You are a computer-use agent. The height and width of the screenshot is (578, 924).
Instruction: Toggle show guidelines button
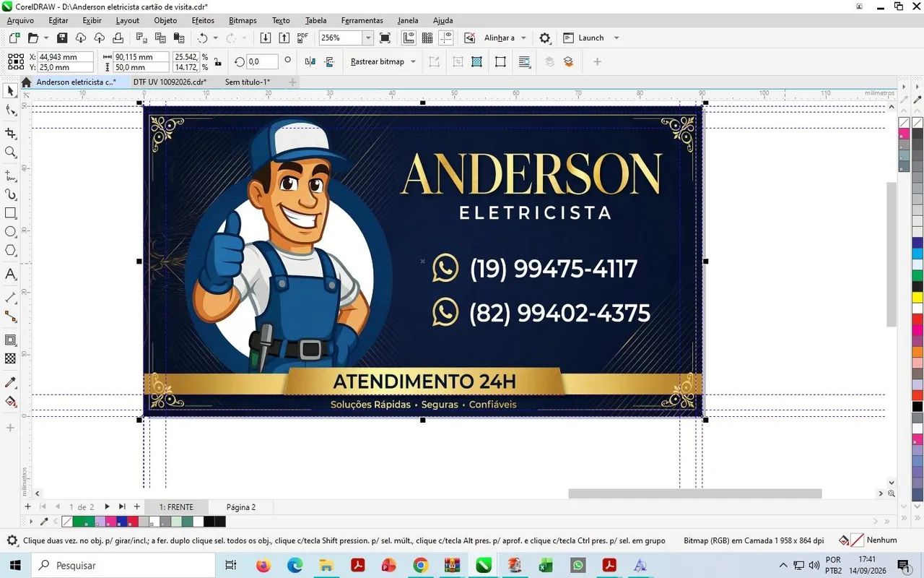[446, 38]
